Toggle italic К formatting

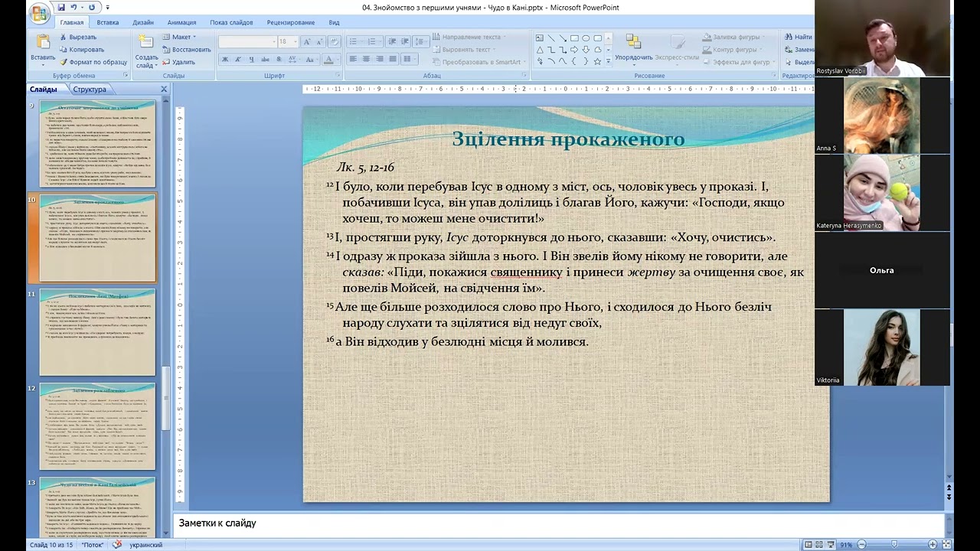tap(238, 59)
